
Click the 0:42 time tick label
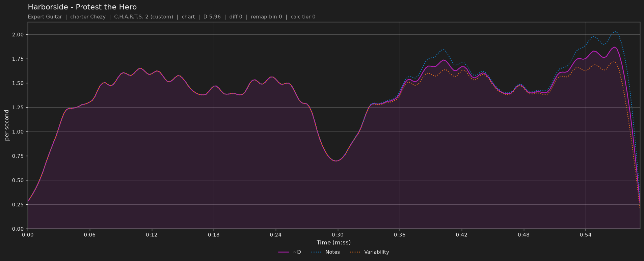pyautogui.click(x=462, y=235)
